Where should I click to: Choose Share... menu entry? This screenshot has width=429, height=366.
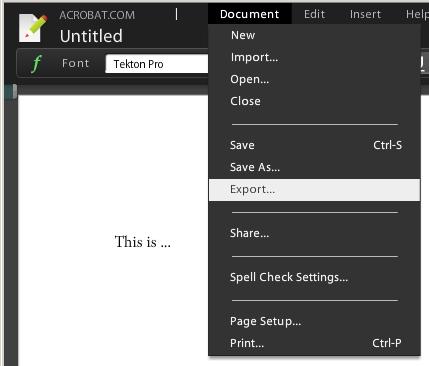coord(314,233)
